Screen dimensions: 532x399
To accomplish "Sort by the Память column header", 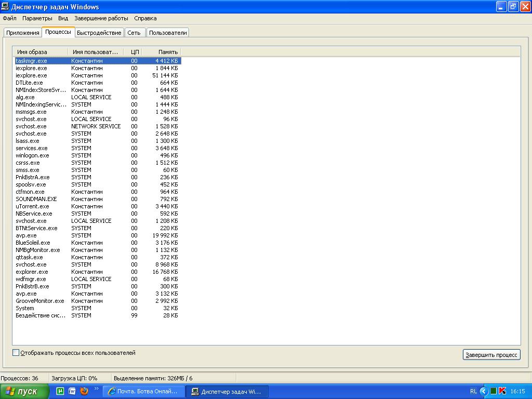I will pyautogui.click(x=162, y=52).
